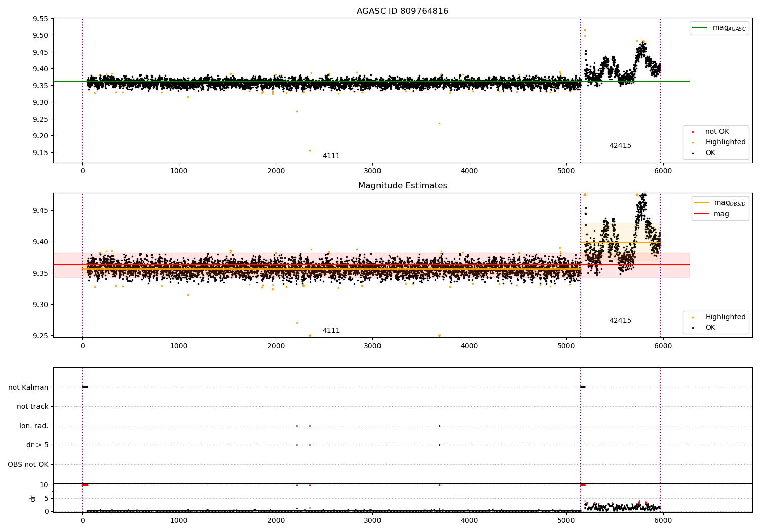The height and width of the screenshot is (532, 760).
Task: Click the '4111' obsid label in top plot
Action: (331, 156)
